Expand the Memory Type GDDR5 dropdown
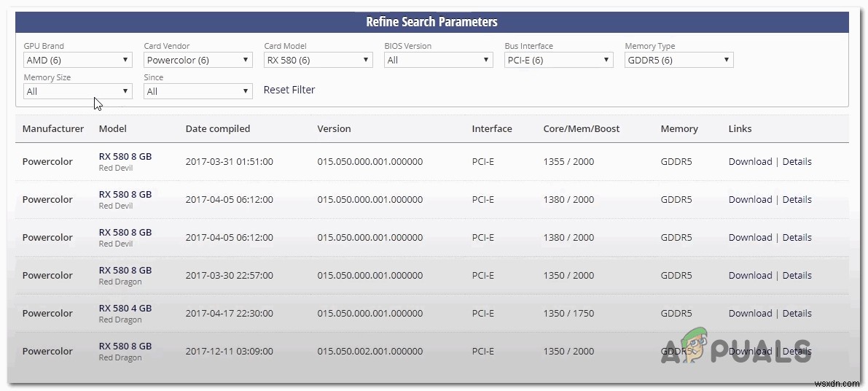The image size is (868, 391). 679,60
